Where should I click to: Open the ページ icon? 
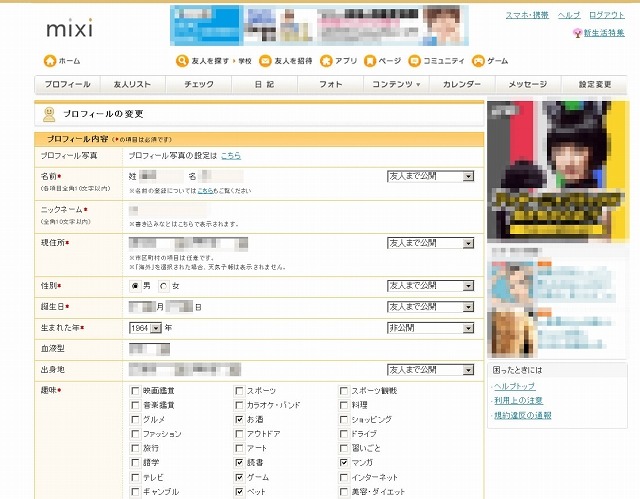[370, 61]
